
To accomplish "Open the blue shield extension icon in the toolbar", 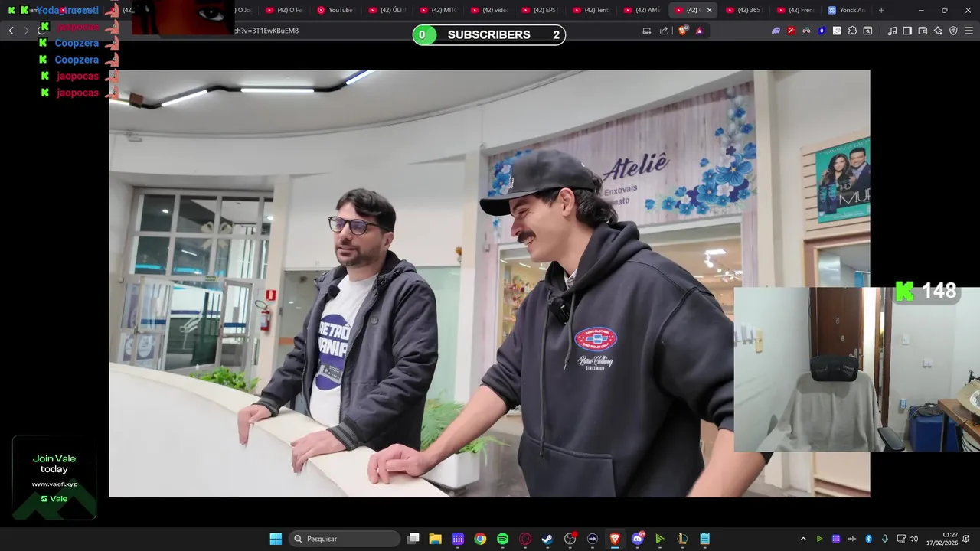I will click(x=822, y=31).
